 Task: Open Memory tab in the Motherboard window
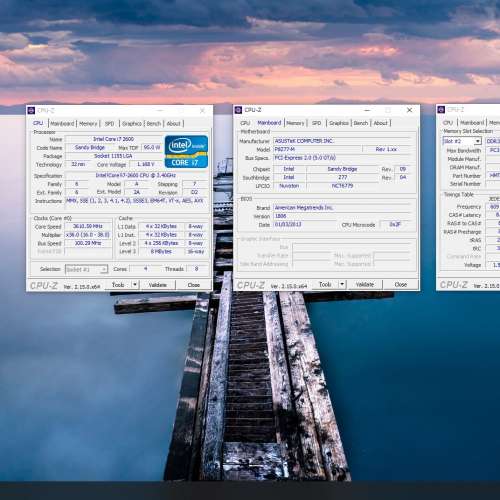tap(295, 123)
